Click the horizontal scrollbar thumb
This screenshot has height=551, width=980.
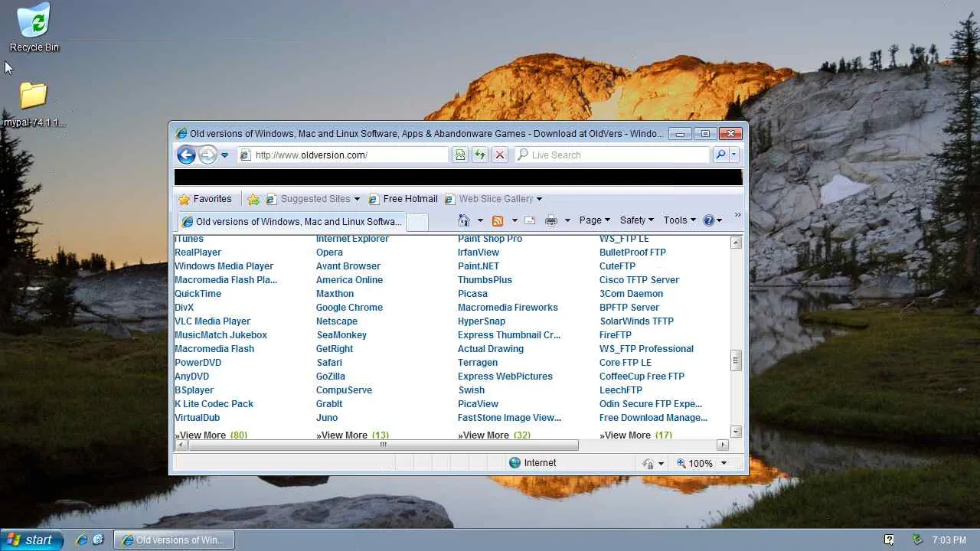(383, 445)
